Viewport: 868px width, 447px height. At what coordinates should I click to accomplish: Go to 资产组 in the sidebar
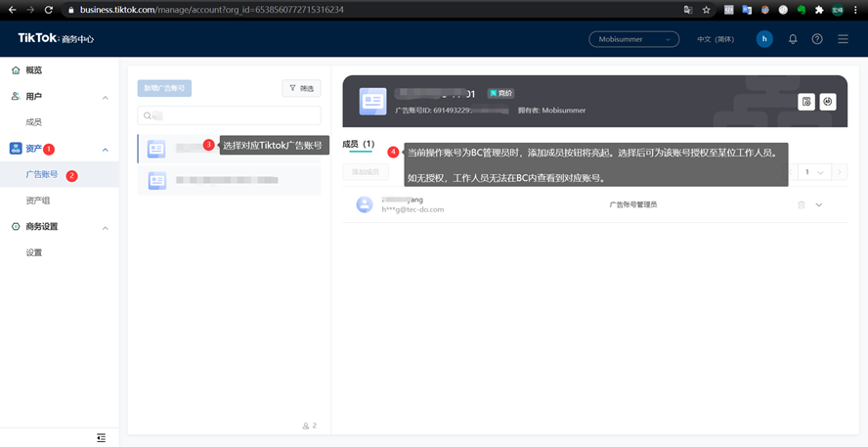pyautogui.click(x=37, y=201)
